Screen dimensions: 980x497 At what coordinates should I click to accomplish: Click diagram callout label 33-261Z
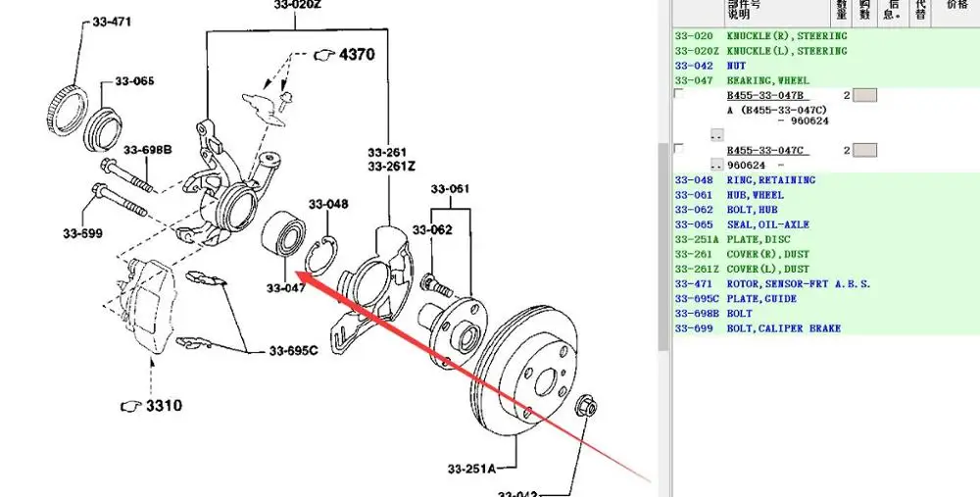tap(392, 167)
